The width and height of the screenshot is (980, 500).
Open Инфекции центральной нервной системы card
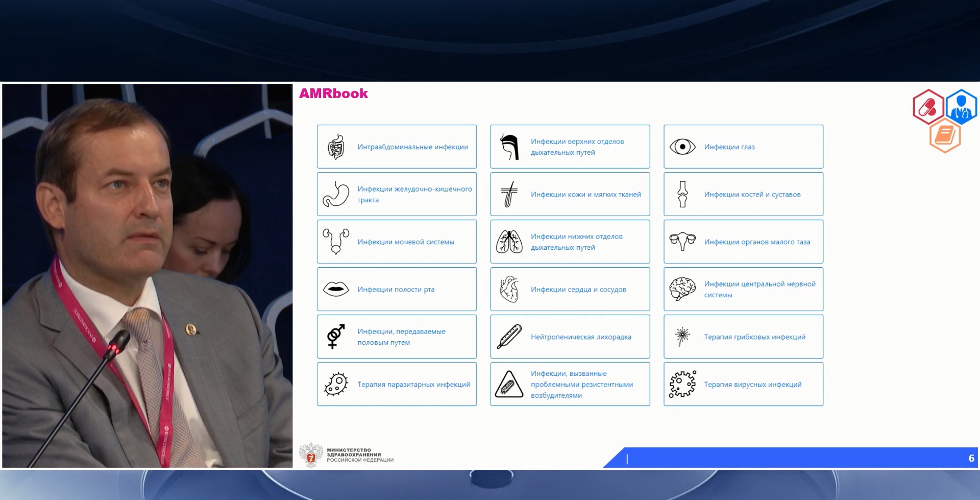743,289
